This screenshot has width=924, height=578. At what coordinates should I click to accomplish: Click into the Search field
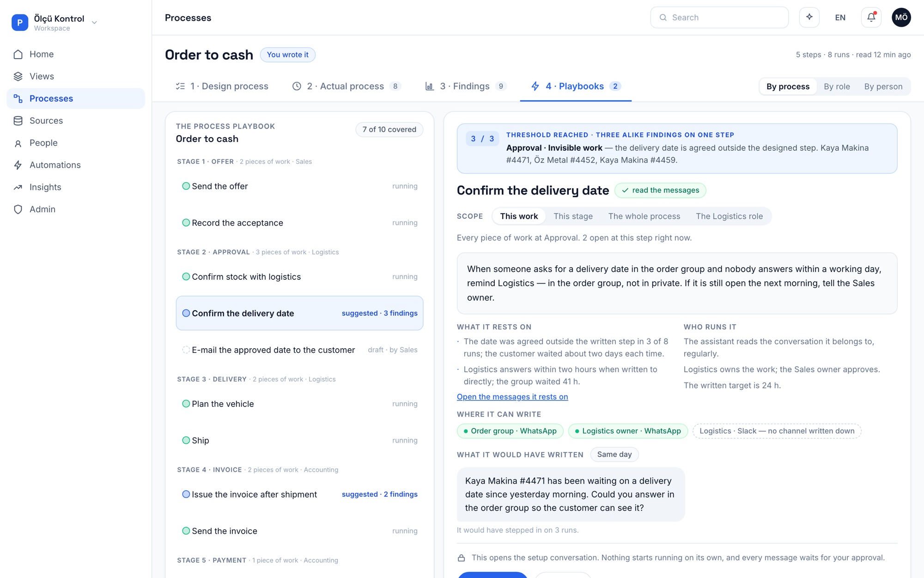click(x=719, y=18)
